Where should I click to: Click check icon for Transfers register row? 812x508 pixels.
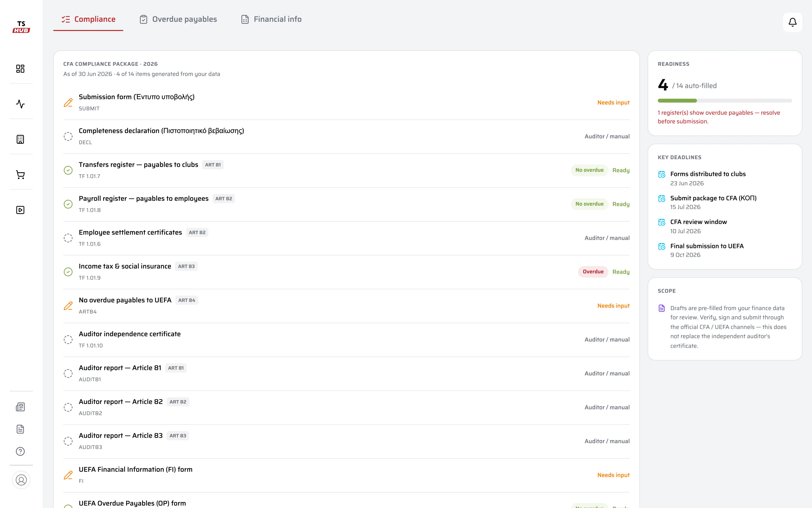[68, 170]
